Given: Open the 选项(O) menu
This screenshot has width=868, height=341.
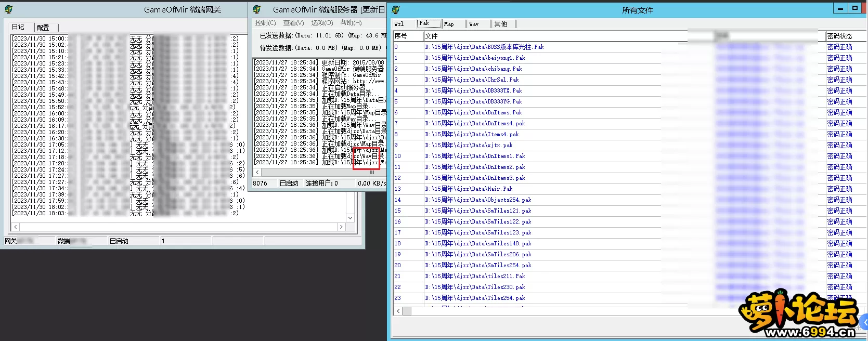Looking at the screenshot, I should [x=322, y=23].
